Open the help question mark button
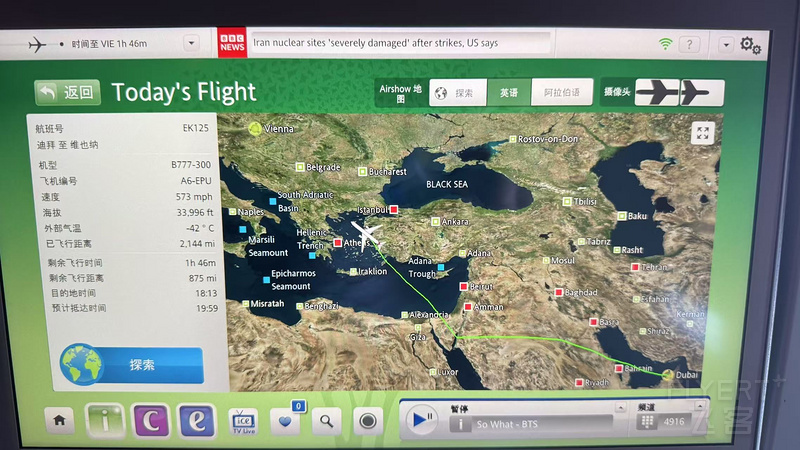The image size is (800, 450). 689,44
